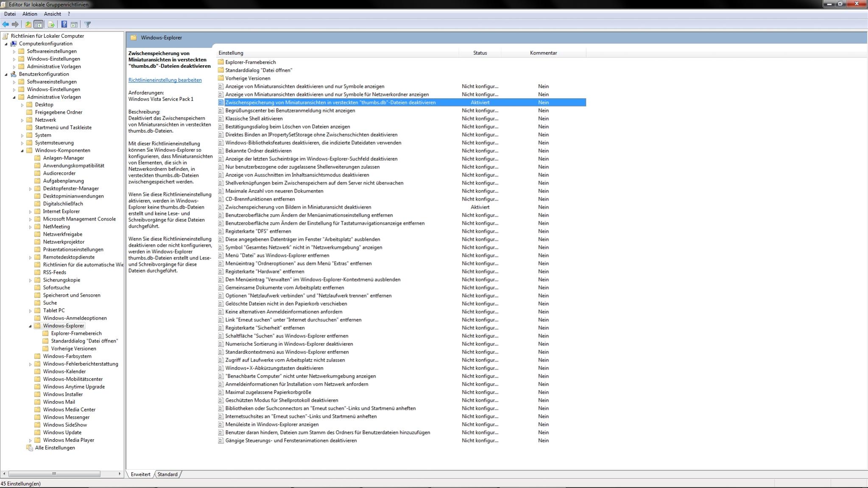The width and height of the screenshot is (868, 488).
Task: Click the Export List toolbar icon
Action: [x=51, y=25]
